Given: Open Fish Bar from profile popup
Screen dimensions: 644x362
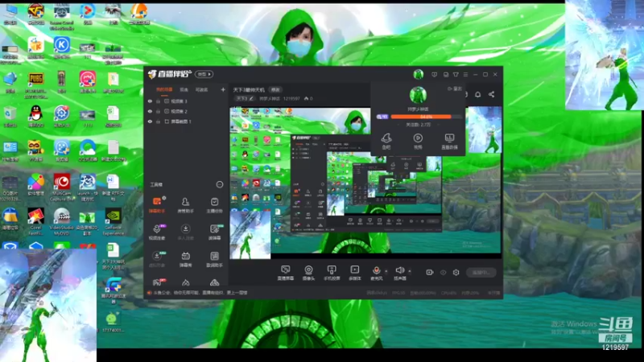Looking at the screenshot, I should 386,142.
